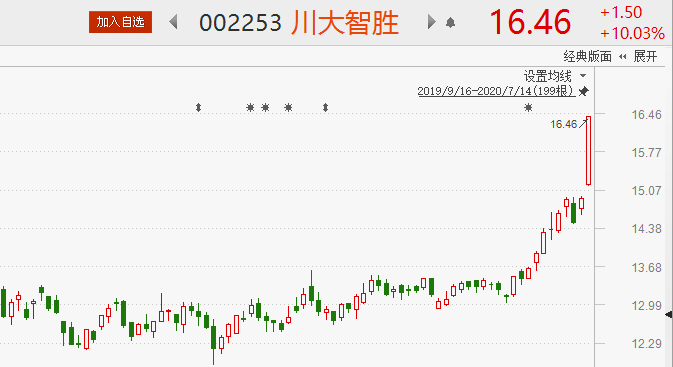Click the black arrow marker on price axis
The width and height of the screenshot is (673, 367).
pyautogui.click(x=669, y=315)
